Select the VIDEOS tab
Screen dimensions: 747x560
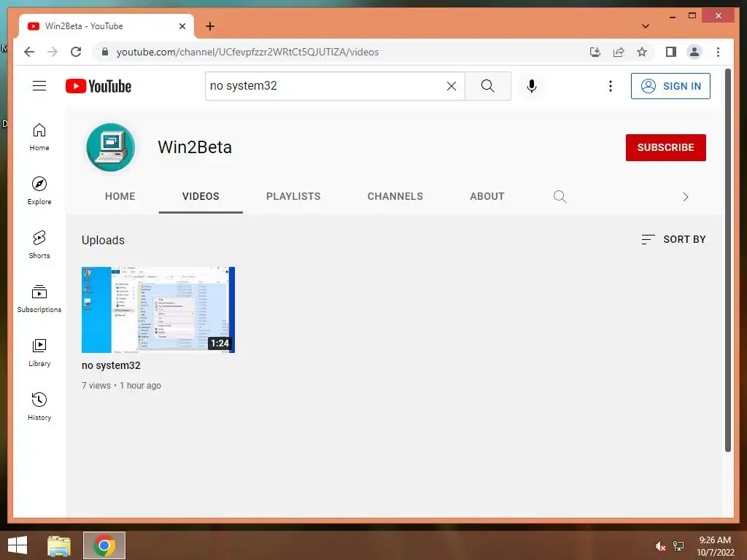pyautogui.click(x=201, y=196)
